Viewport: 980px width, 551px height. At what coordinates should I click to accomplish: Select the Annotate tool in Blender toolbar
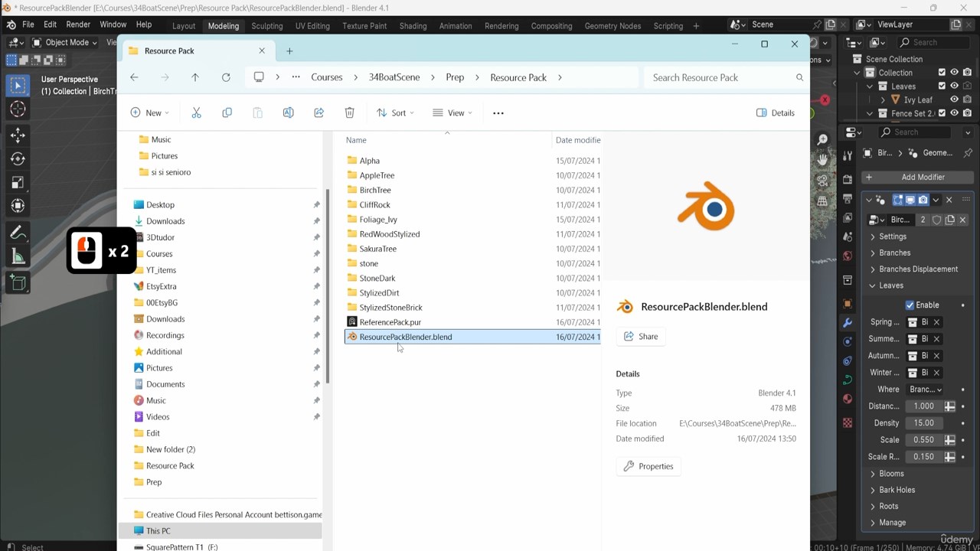pos(18,233)
